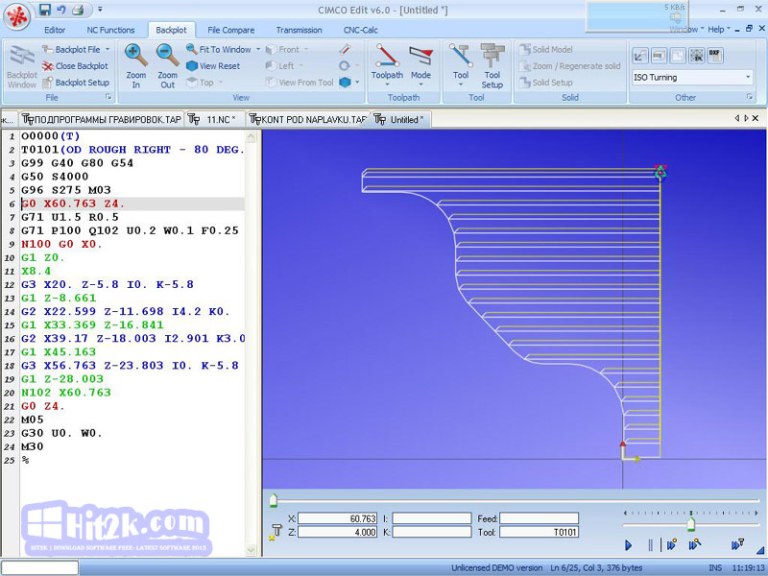Open quick access toolbar customize arrow

tap(100, 9)
